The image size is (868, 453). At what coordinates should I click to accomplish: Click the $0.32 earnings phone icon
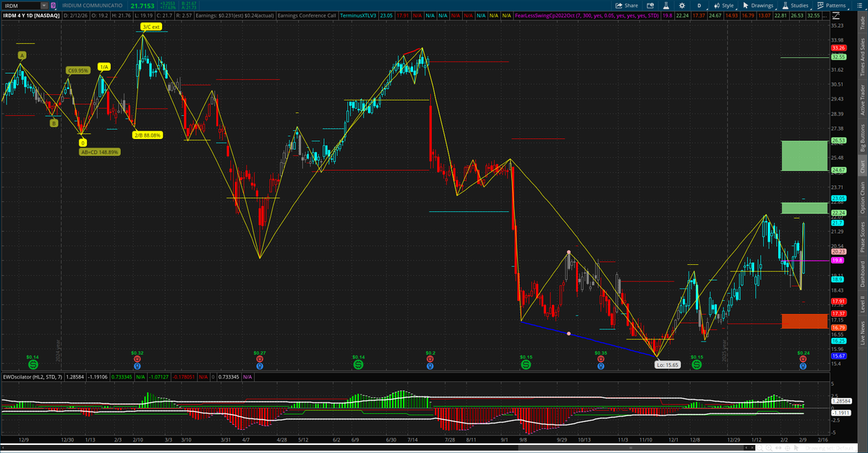[137, 360]
